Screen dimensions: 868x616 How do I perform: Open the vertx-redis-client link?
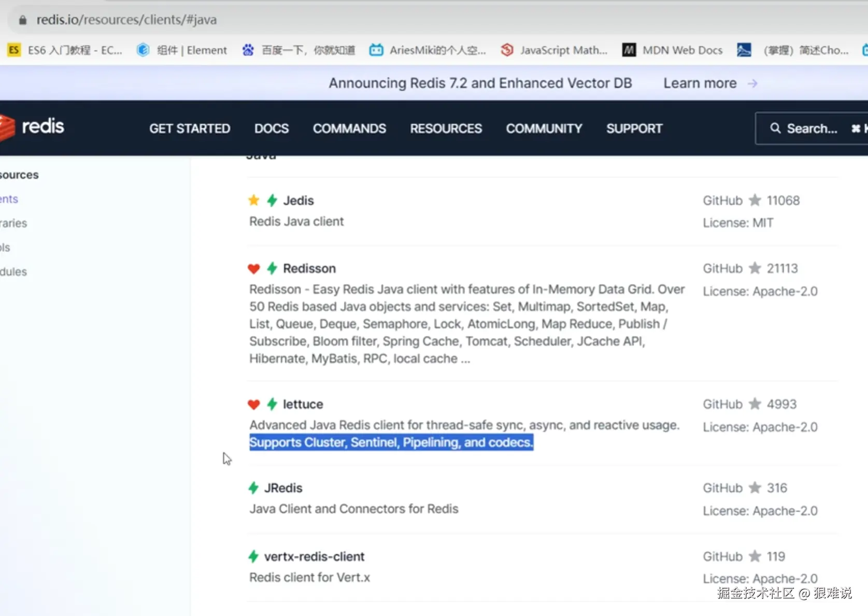click(315, 556)
